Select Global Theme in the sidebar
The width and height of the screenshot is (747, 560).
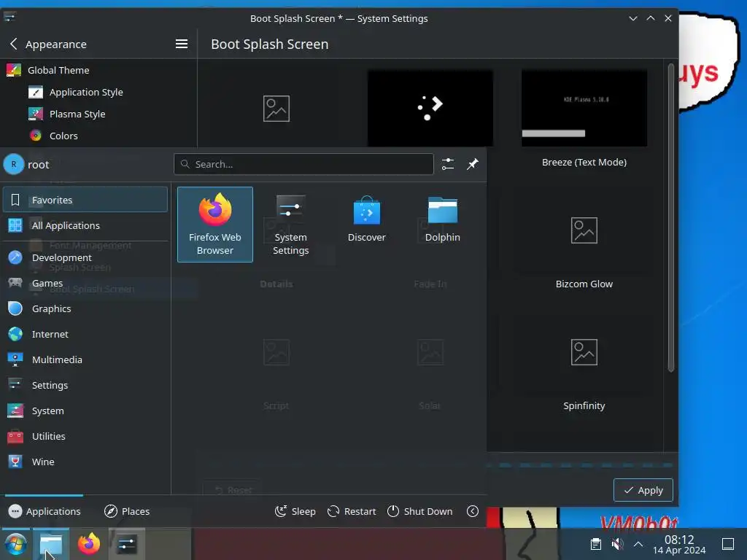[98, 70]
